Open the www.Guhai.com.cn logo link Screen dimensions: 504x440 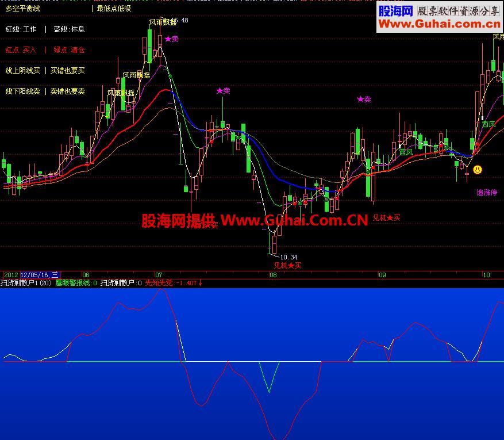440,24
